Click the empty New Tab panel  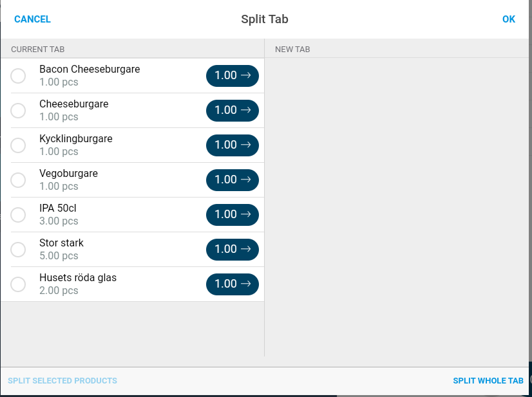pos(396,207)
